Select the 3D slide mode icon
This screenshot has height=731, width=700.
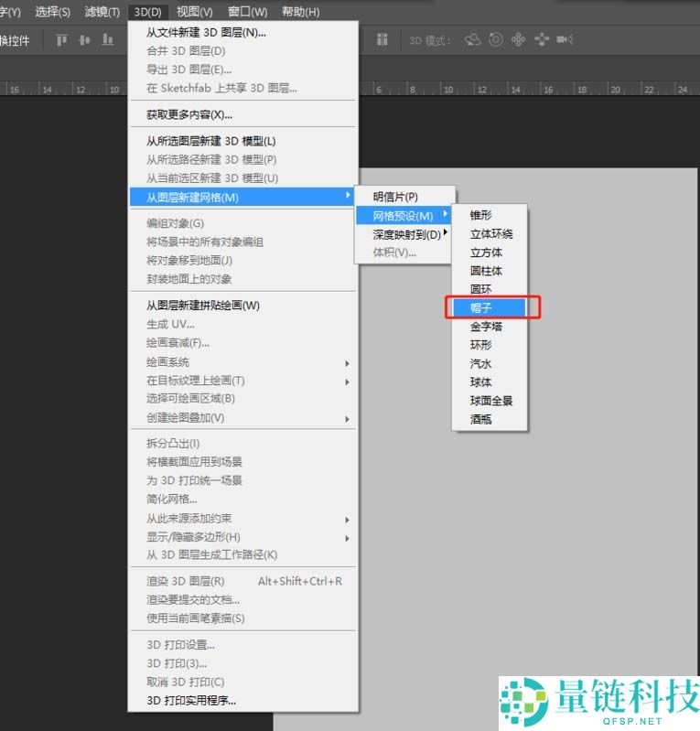coord(542,39)
